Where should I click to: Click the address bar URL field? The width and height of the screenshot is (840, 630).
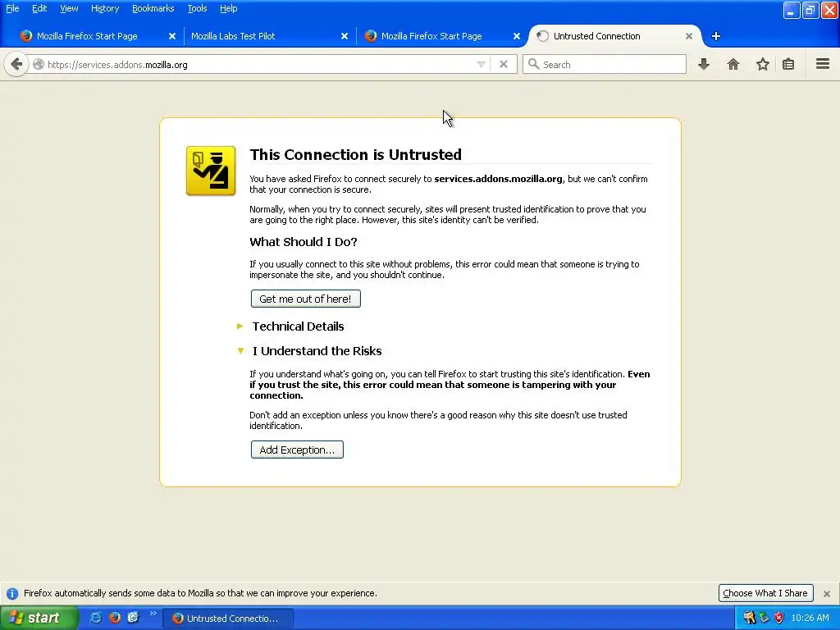click(x=257, y=65)
